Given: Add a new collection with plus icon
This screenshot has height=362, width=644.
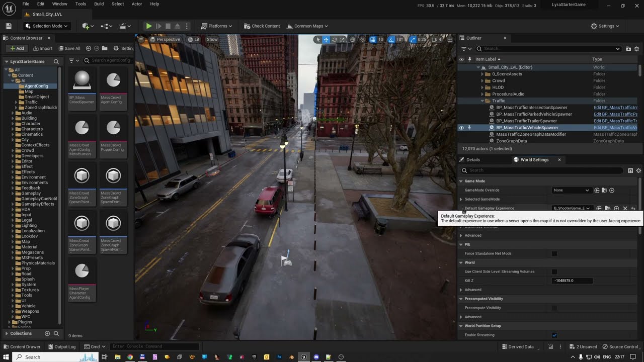Looking at the screenshot, I should point(47,333).
